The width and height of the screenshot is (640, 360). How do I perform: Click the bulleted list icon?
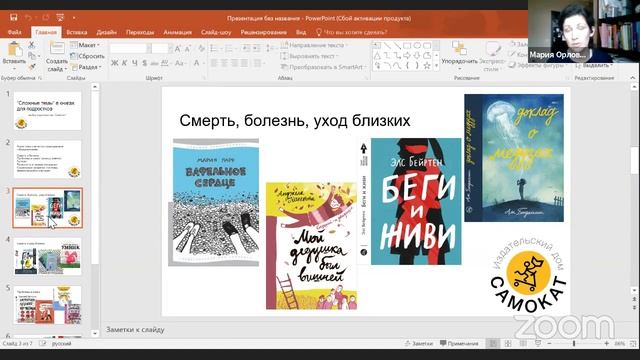215,49
